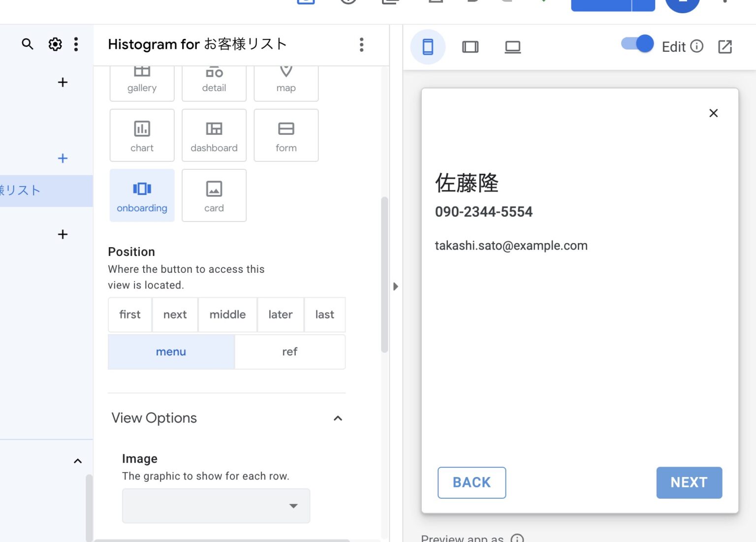Viewport: 756px width, 542px height.
Task: Switch preview to desktop mode
Action: coord(512,47)
